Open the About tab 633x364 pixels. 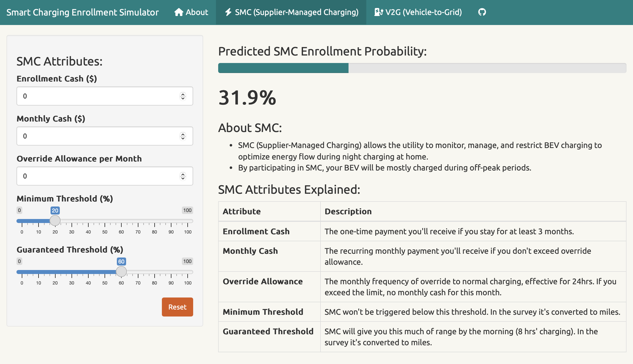pos(197,12)
